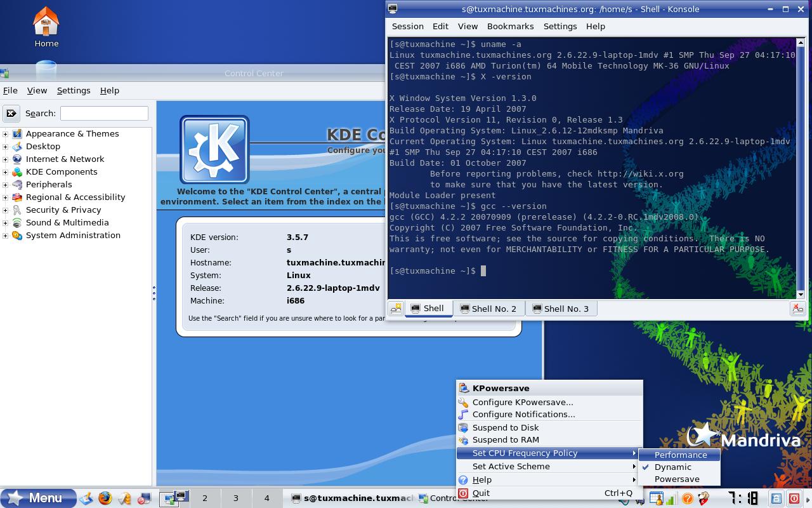Activate the Konsole taskbar entry

click(351, 498)
